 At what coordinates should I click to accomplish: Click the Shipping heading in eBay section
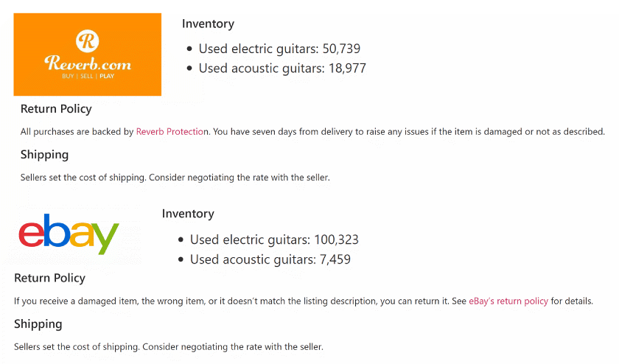[x=38, y=324]
